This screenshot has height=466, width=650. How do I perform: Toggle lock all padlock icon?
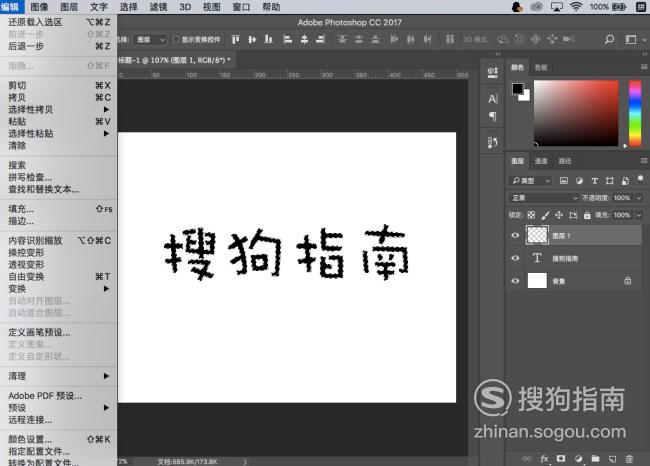587,215
